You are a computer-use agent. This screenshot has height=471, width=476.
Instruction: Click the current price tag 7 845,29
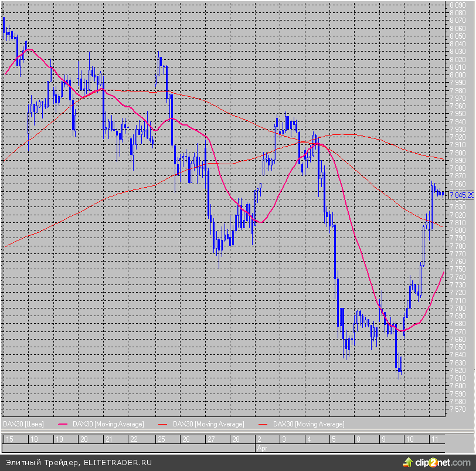pyautogui.click(x=461, y=195)
